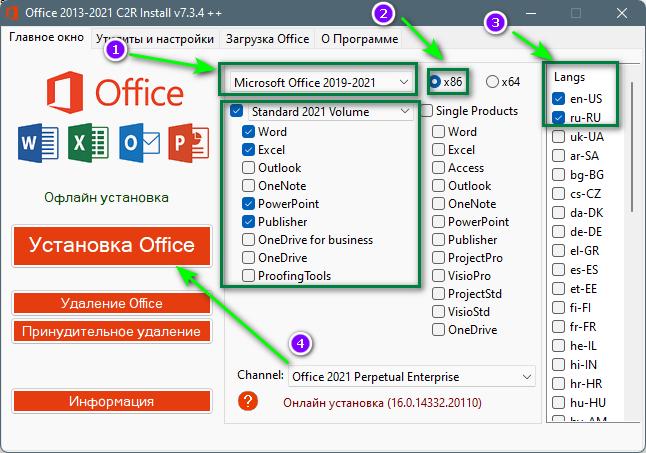Enable the hi-IN language
The image size is (646, 453).
point(558,364)
